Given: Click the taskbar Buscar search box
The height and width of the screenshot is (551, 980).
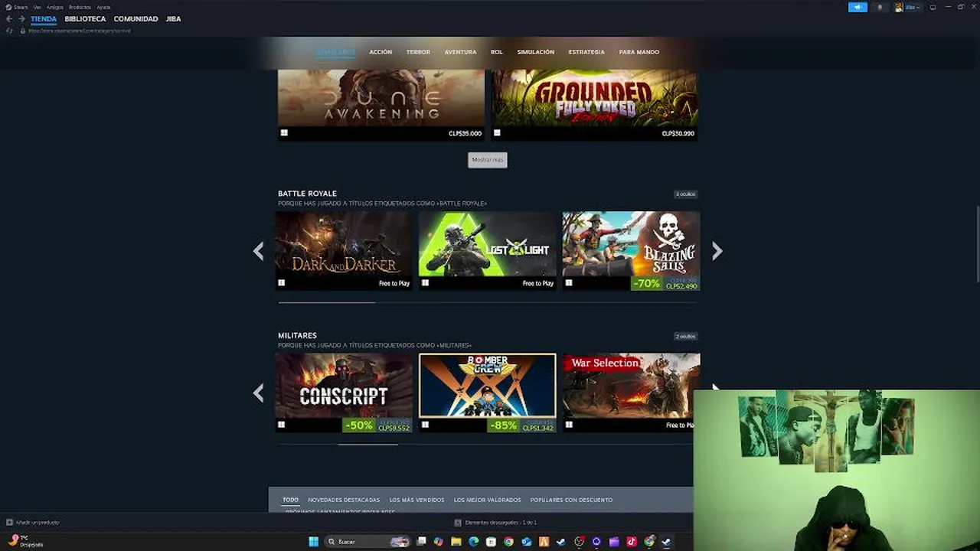Looking at the screenshot, I should [368, 542].
